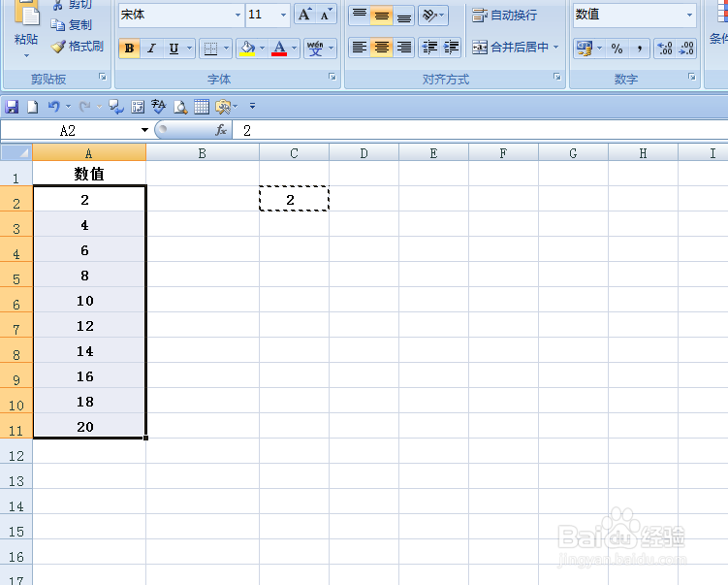
Task: Decrease indent icon
Action: pyautogui.click(x=429, y=48)
